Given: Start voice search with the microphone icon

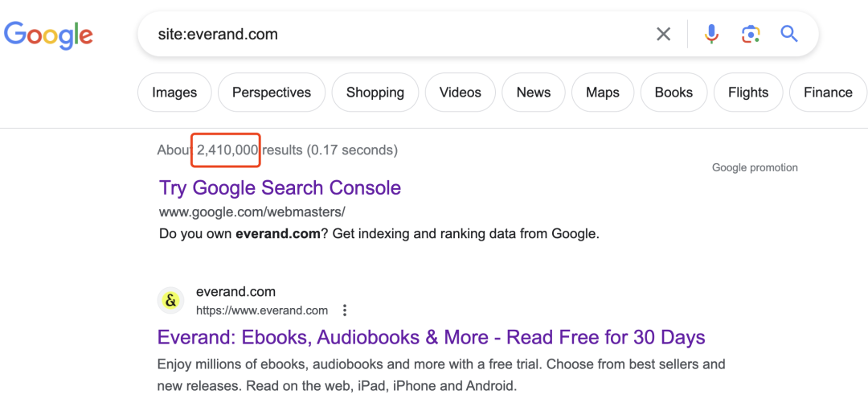Looking at the screenshot, I should point(712,35).
